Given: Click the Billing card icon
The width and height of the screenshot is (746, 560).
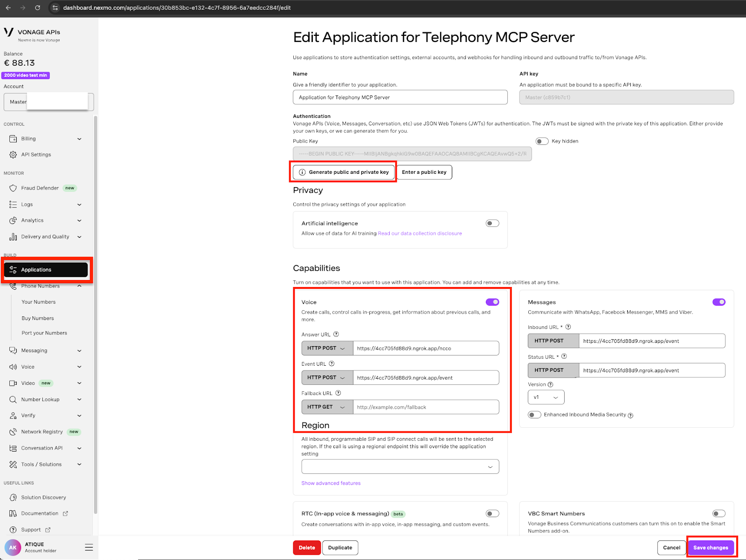Looking at the screenshot, I should (x=13, y=139).
